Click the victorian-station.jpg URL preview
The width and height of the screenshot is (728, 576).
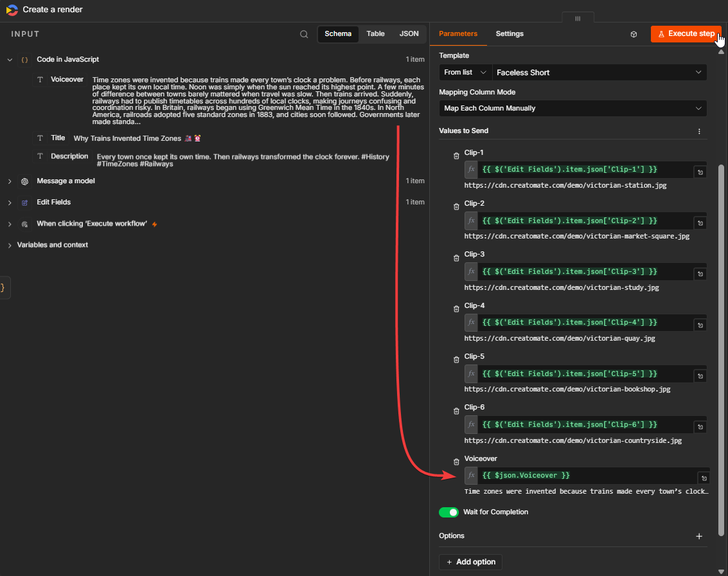click(565, 185)
